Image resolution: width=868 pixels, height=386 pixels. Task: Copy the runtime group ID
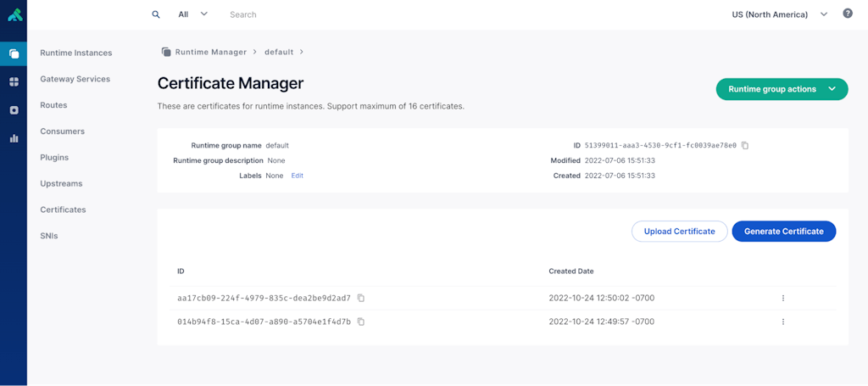click(745, 145)
